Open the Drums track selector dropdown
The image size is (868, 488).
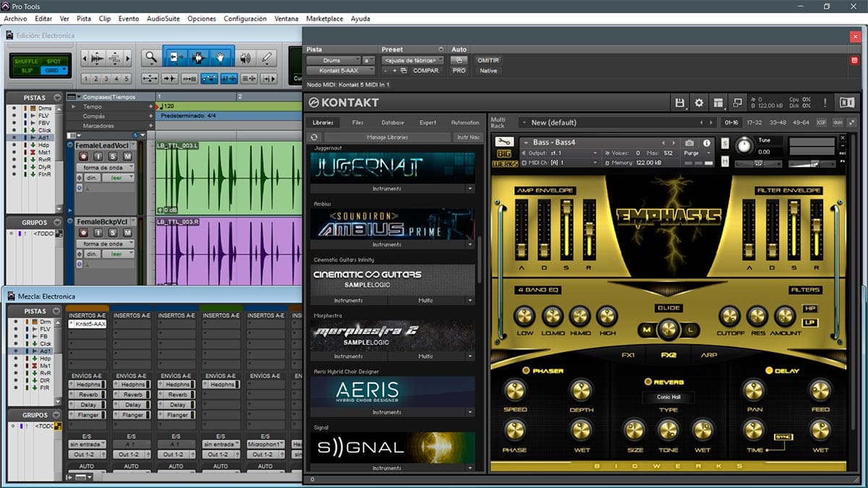pyautogui.click(x=333, y=61)
